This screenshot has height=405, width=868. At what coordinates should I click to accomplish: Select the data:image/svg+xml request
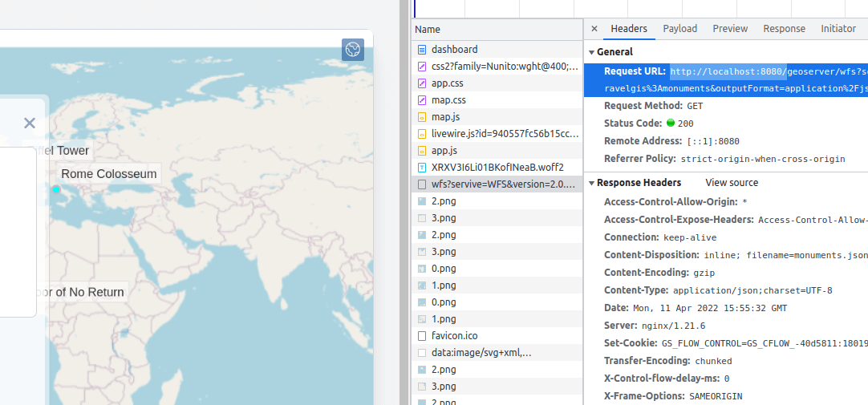point(481,353)
